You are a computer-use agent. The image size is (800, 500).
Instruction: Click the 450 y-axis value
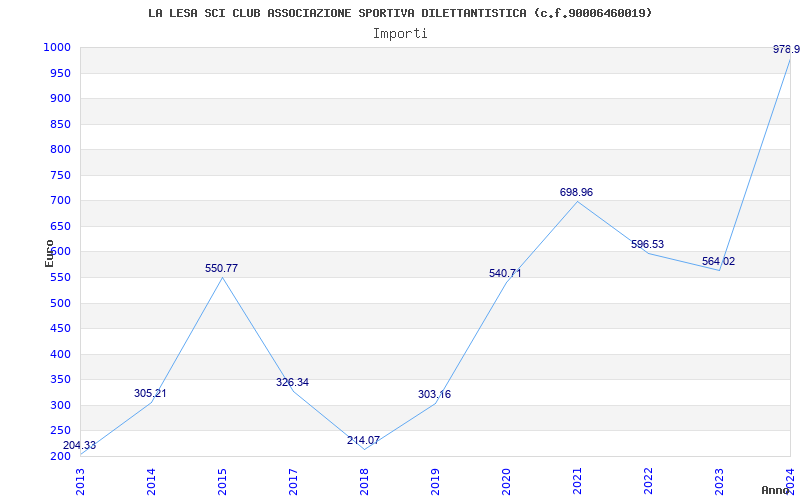point(60,329)
